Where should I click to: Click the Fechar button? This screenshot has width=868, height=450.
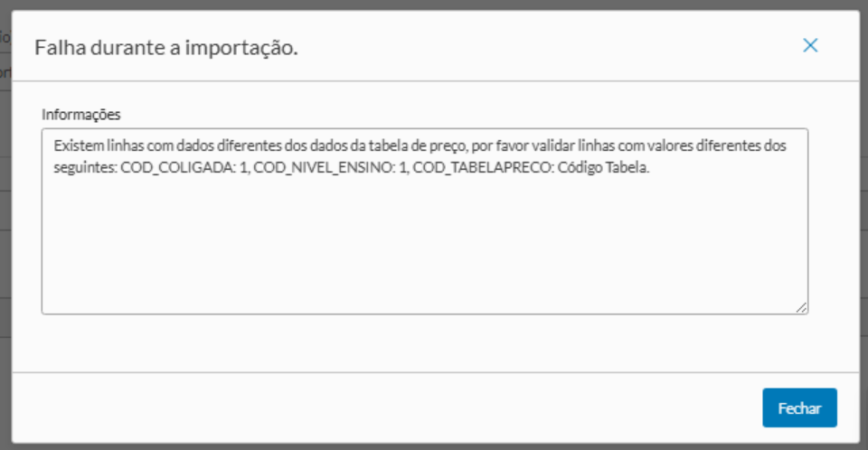(x=799, y=408)
